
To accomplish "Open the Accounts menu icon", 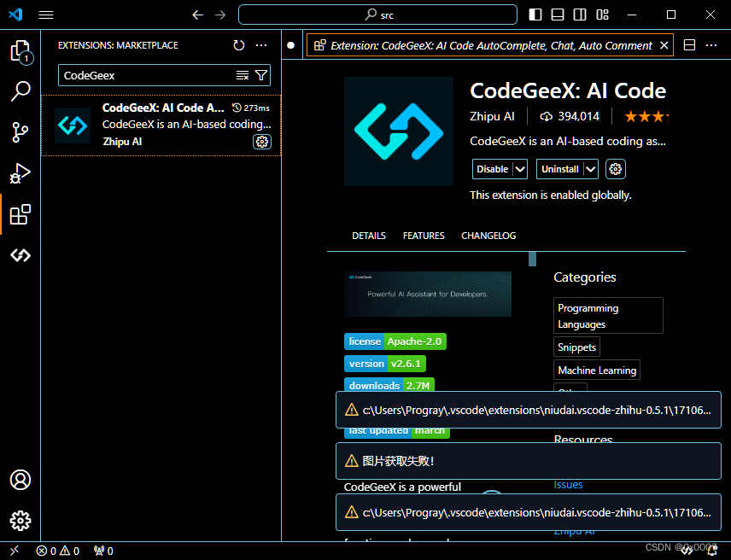I will 20,480.
